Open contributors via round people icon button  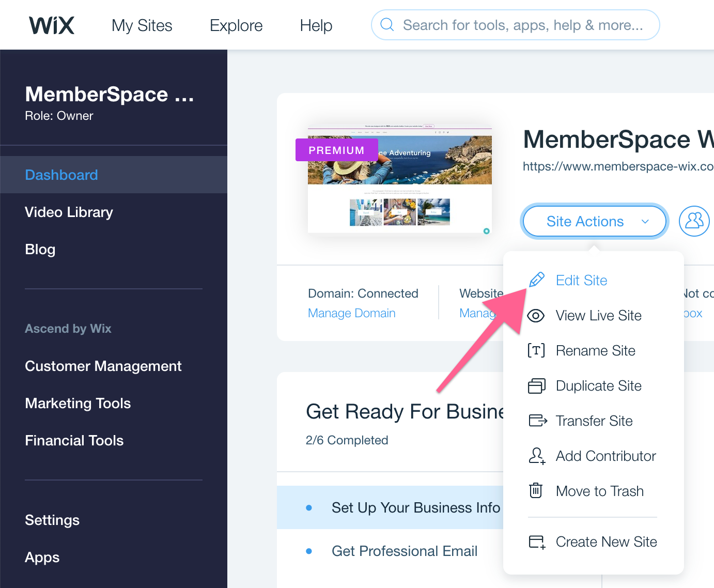(x=694, y=221)
